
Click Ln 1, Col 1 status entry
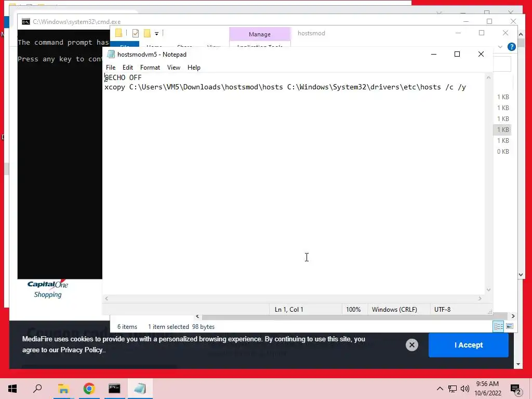click(289, 310)
